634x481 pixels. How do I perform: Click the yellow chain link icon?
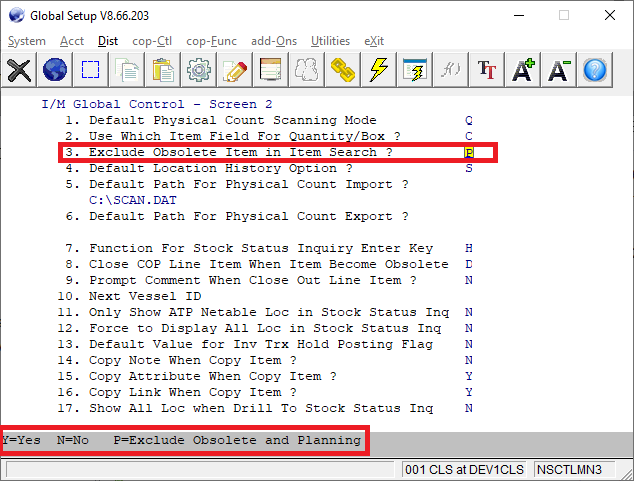343,70
